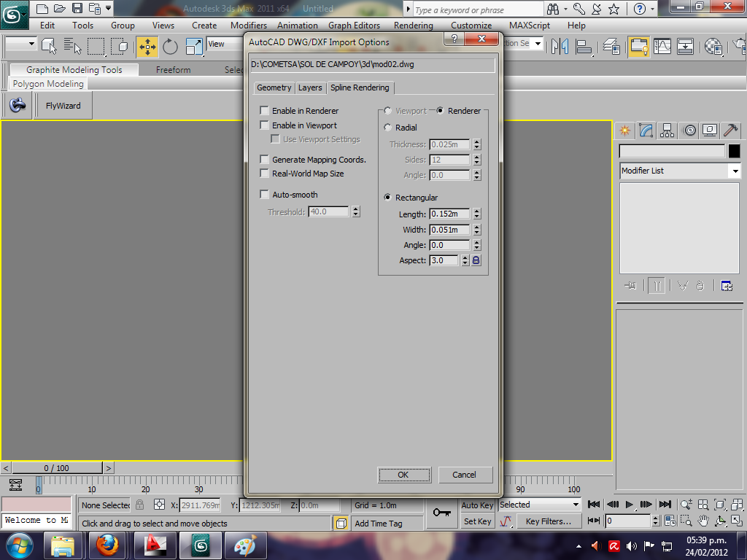Screen dimensions: 747x560
Task: Check the Enable in Viewport option
Action: tap(264, 125)
